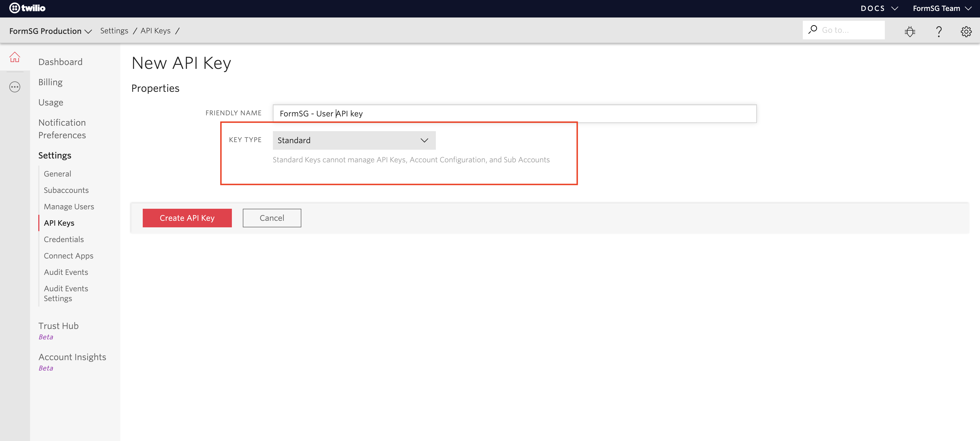Image resolution: width=980 pixels, height=441 pixels.
Task: Open the FormSG Production project switcher
Action: (51, 31)
